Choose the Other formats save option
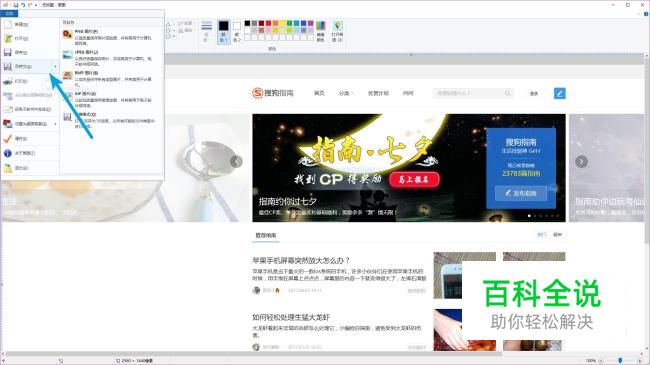Image resolution: width=650 pixels, height=365 pixels. pyautogui.click(x=111, y=120)
